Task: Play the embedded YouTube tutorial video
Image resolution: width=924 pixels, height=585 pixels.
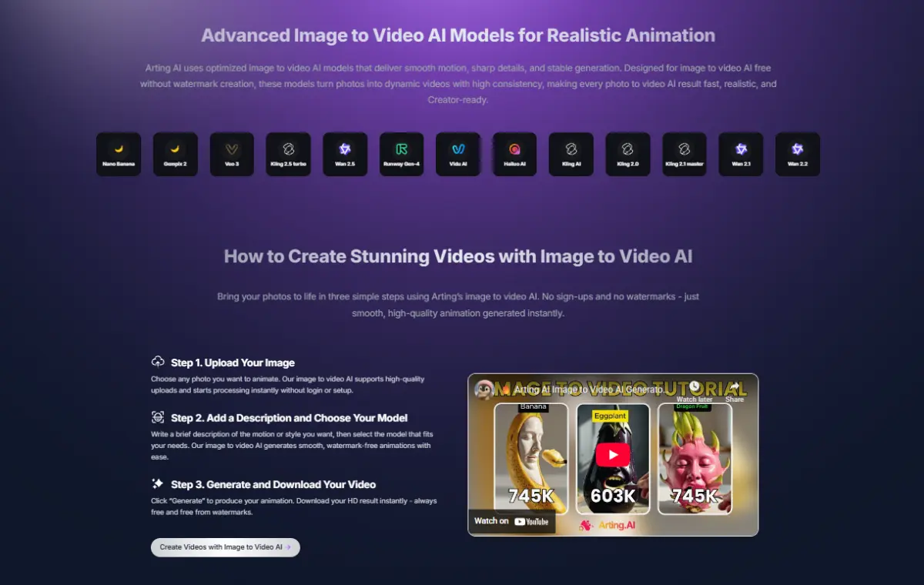Action: (x=613, y=454)
